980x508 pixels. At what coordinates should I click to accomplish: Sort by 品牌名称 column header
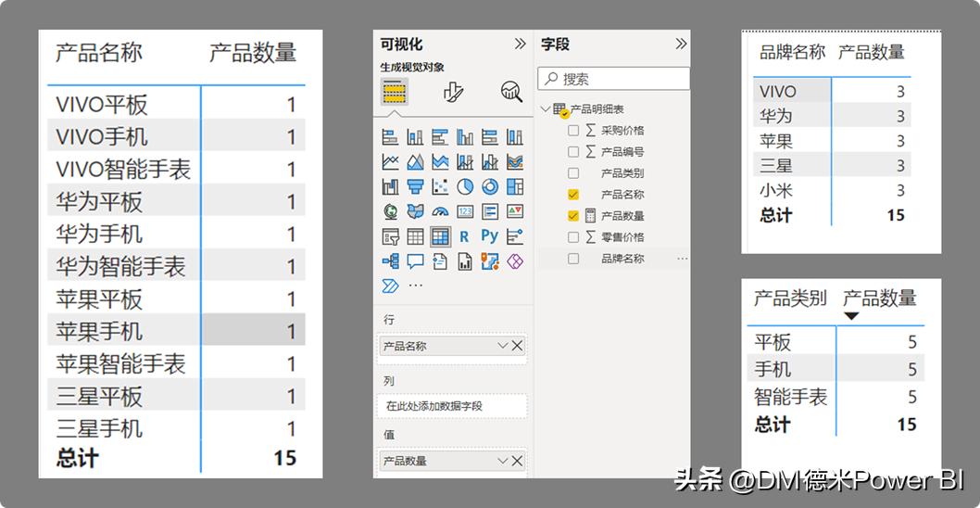click(x=793, y=52)
